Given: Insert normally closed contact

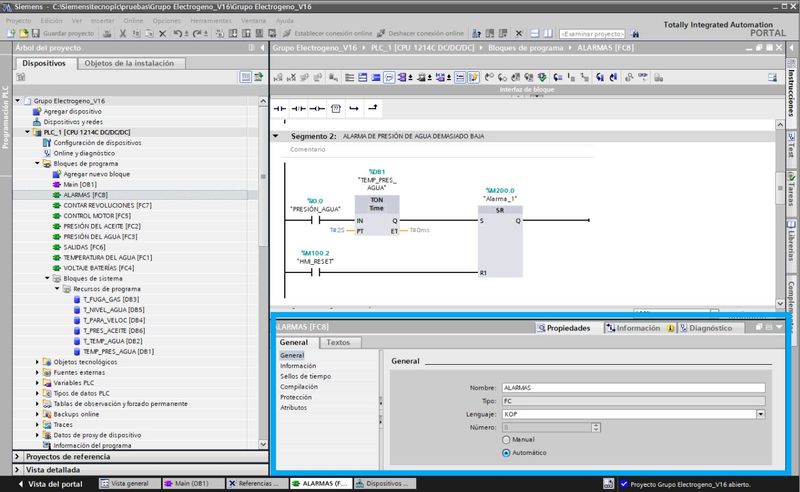Looking at the screenshot, I should 298,108.
